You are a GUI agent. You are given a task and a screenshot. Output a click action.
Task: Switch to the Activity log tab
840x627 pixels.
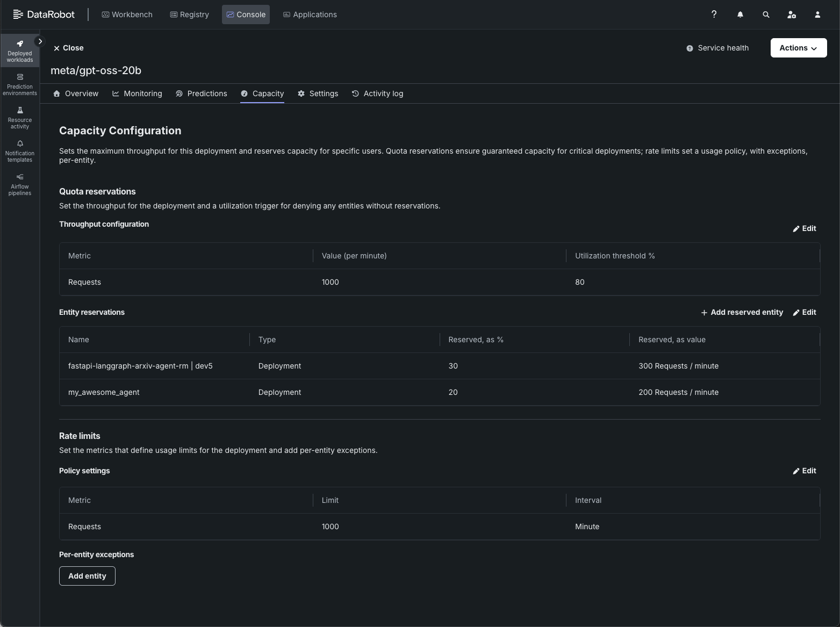(377, 93)
